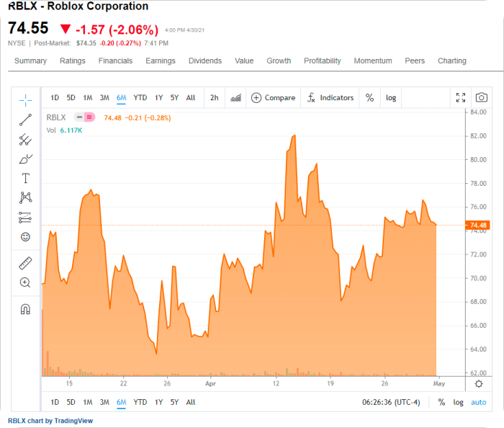The image size is (504, 428).
Task: Open the Summary tab
Action: pos(30,61)
